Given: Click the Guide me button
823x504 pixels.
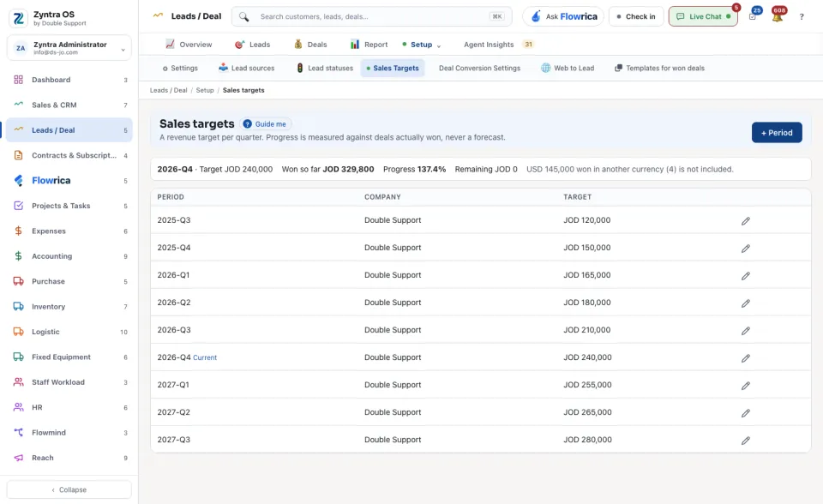Looking at the screenshot, I should tap(266, 124).
